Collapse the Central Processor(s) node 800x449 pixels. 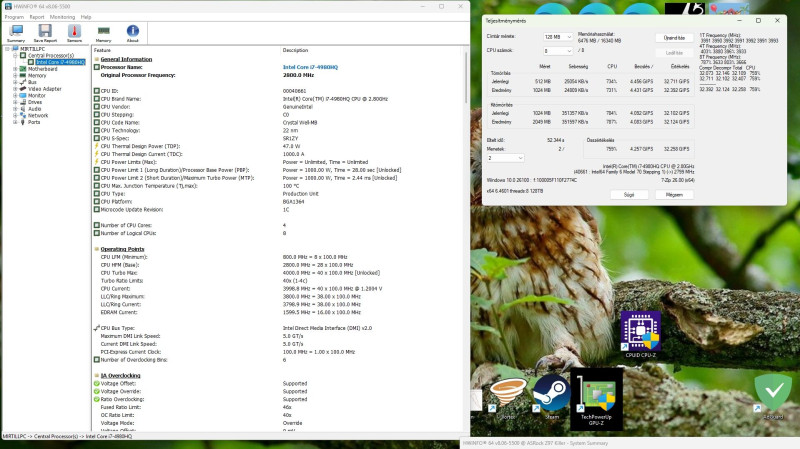15,55
